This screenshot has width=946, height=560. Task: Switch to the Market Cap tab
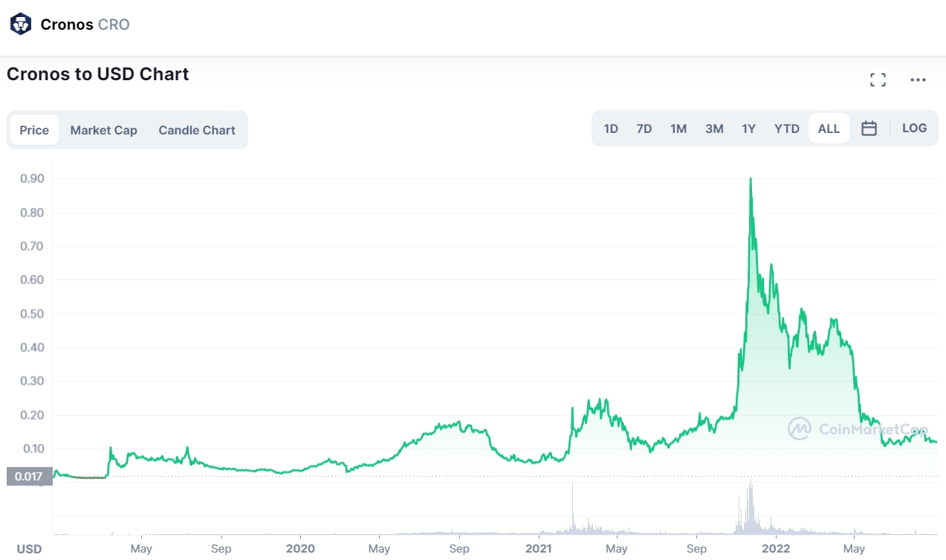(104, 130)
